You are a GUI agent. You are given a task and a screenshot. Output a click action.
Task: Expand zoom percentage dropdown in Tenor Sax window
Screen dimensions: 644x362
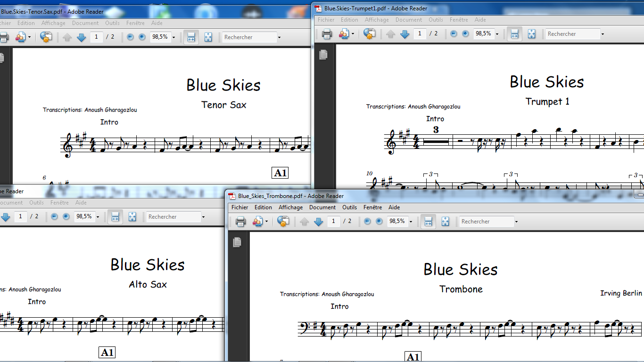(x=173, y=38)
